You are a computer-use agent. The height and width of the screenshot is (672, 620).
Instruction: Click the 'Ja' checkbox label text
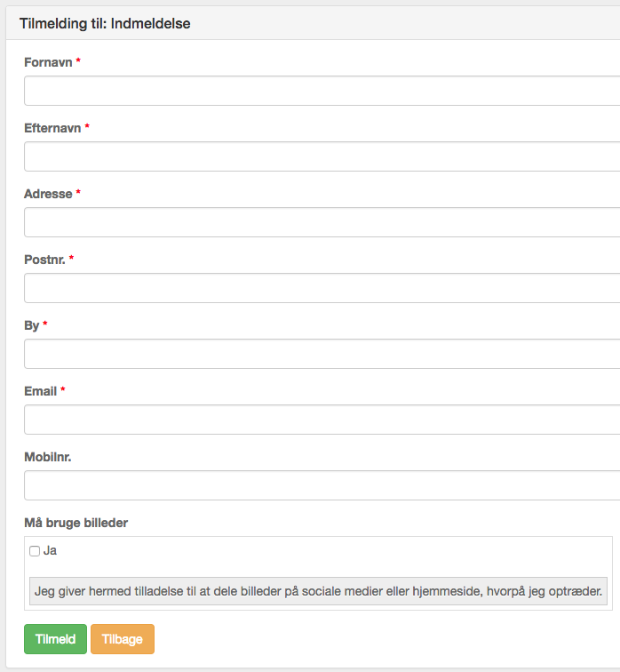point(51,551)
